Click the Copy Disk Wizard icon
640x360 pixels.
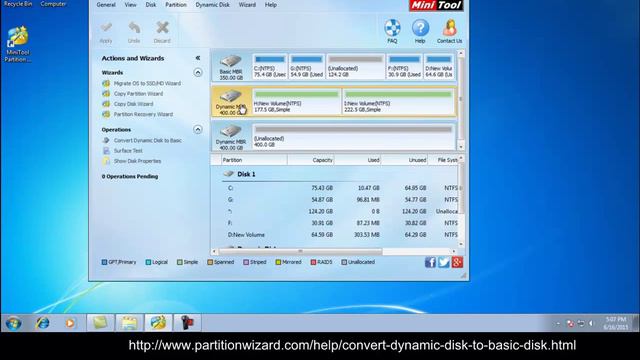(x=106, y=104)
